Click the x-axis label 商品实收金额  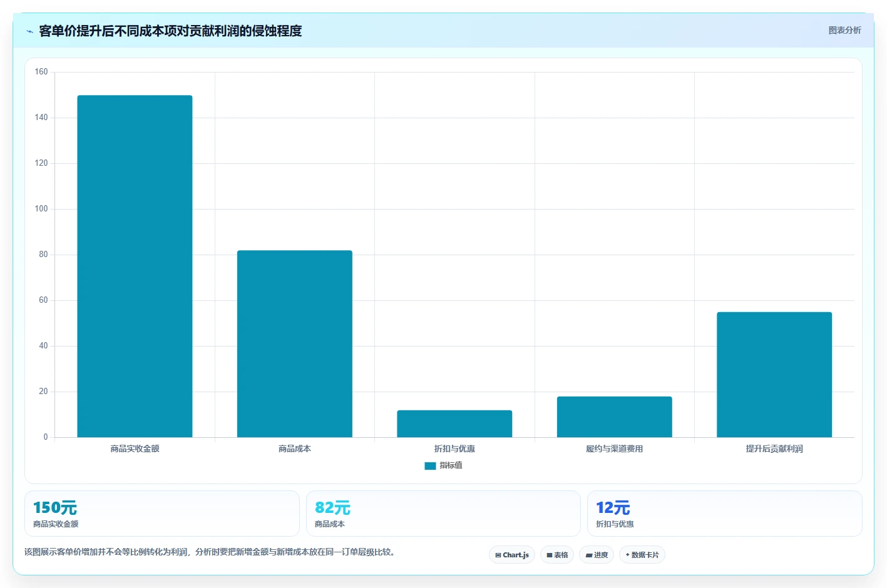[135, 449]
